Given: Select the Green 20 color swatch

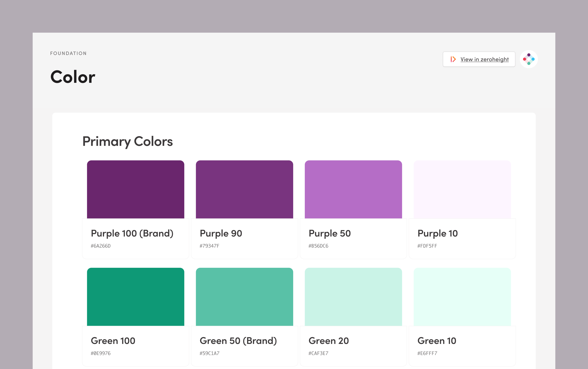Looking at the screenshot, I should click(353, 297).
